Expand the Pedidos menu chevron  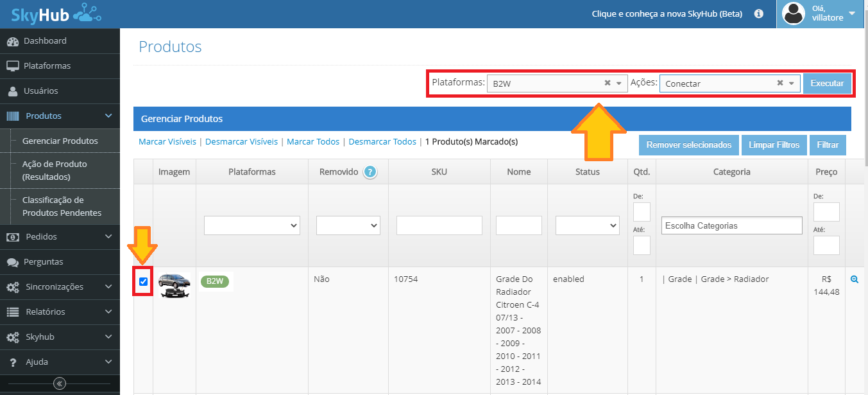point(108,237)
